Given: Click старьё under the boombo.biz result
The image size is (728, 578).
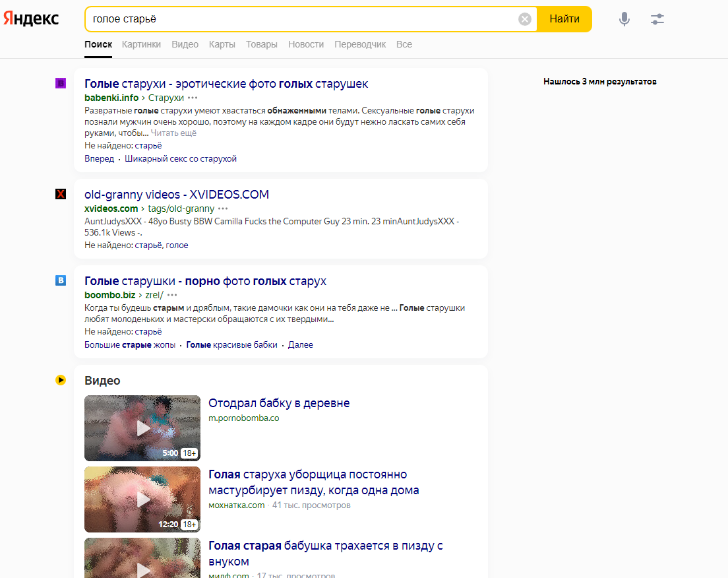Looking at the screenshot, I should [148, 331].
